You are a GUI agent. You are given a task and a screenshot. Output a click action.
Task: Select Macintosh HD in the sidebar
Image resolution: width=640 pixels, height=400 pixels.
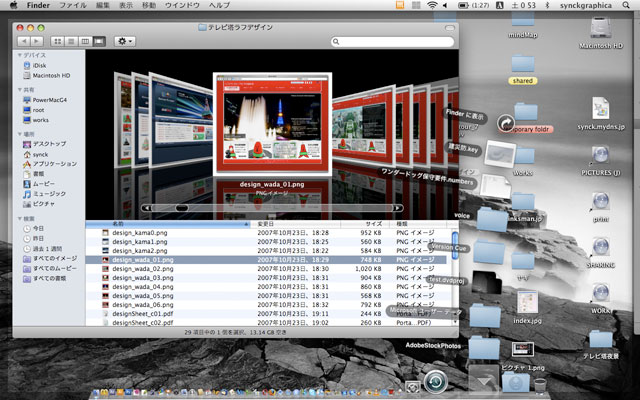click(47, 76)
